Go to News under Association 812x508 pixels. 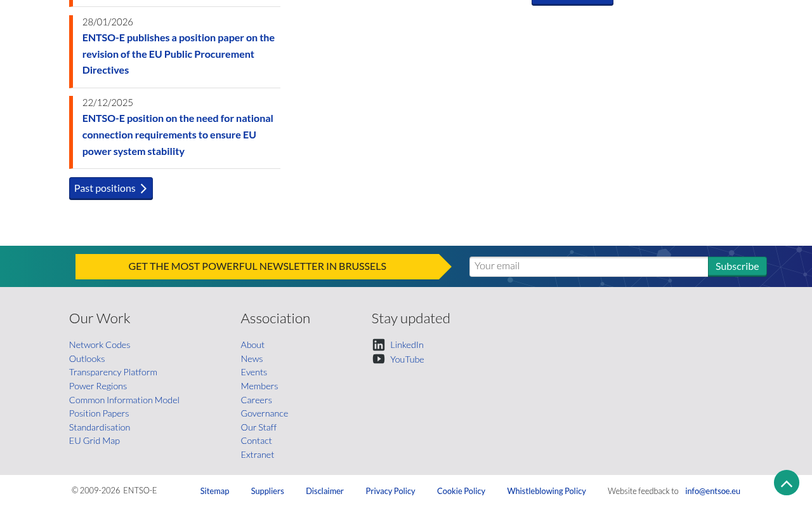pyautogui.click(x=252, y=359)
